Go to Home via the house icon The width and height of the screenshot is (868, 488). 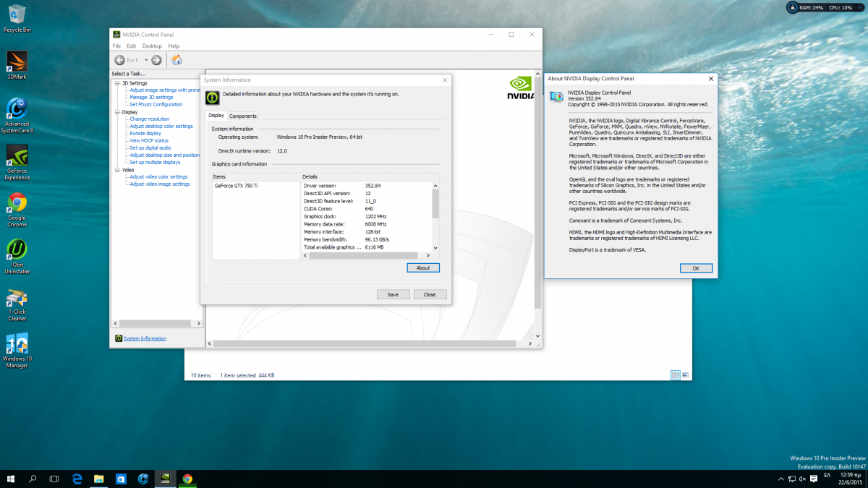coord(176,60)
